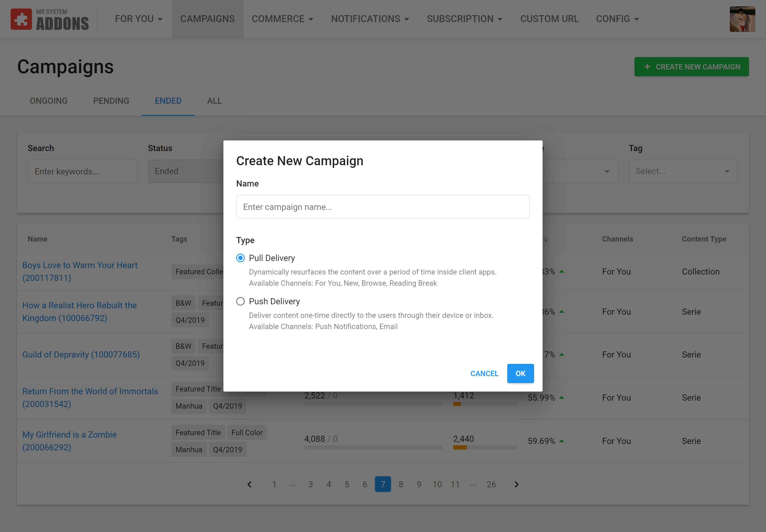
Task: Open the FOR YOU navigation dropdown
Action: (x=139, y=19)
